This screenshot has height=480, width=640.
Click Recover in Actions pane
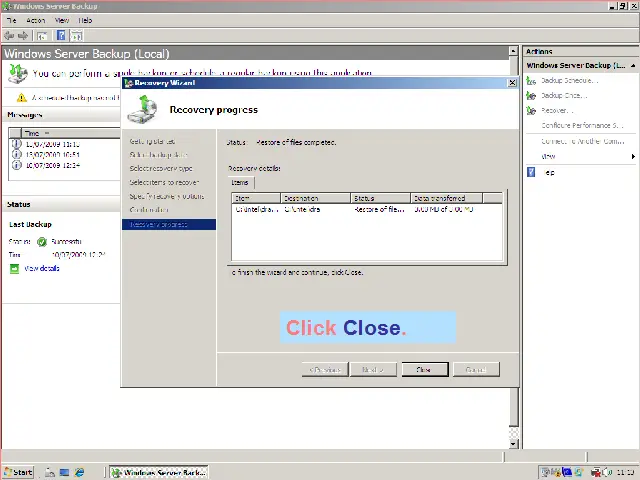[x=557, y=111]
